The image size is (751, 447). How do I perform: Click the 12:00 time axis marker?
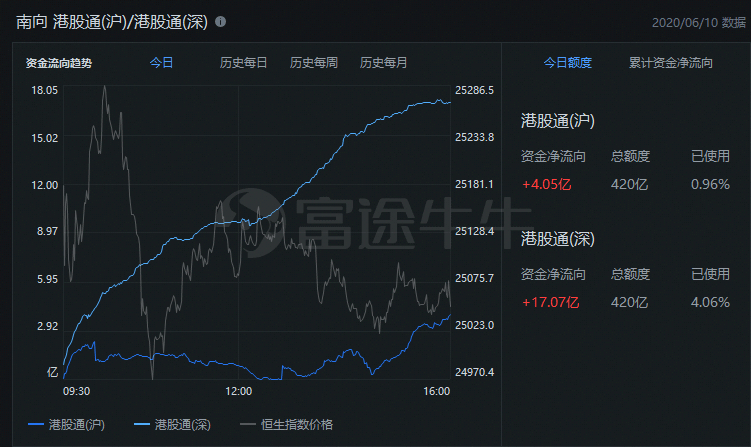(x=238, y=391)
